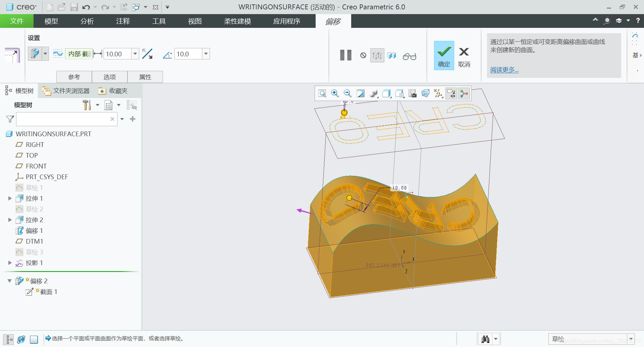Expand the 拉伸 2 tree node

(10, 220)
